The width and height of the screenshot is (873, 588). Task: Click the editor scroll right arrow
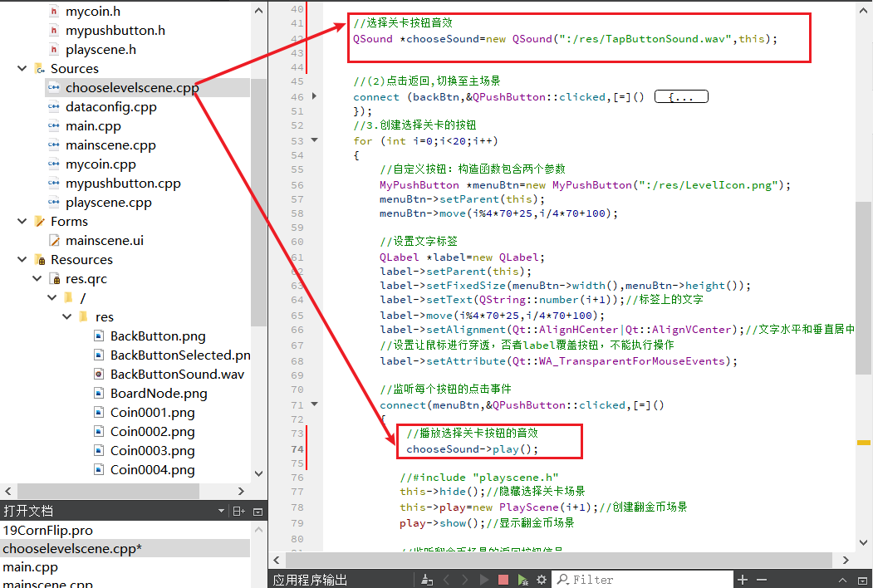846,560
